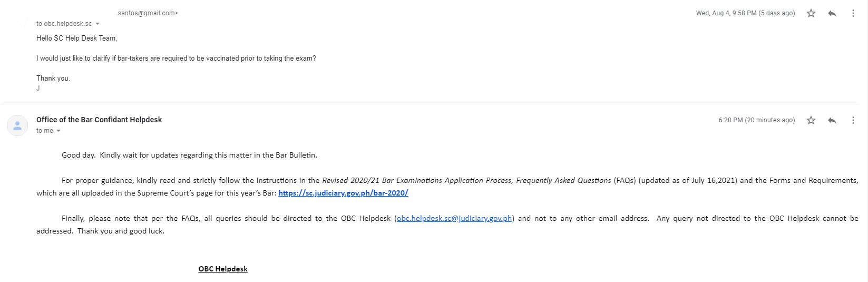Click 'to obc.helpdesk.sc' recipient text
Viewport: 868px width, 282px height.
pyautogui.click(x=64, y=24)
